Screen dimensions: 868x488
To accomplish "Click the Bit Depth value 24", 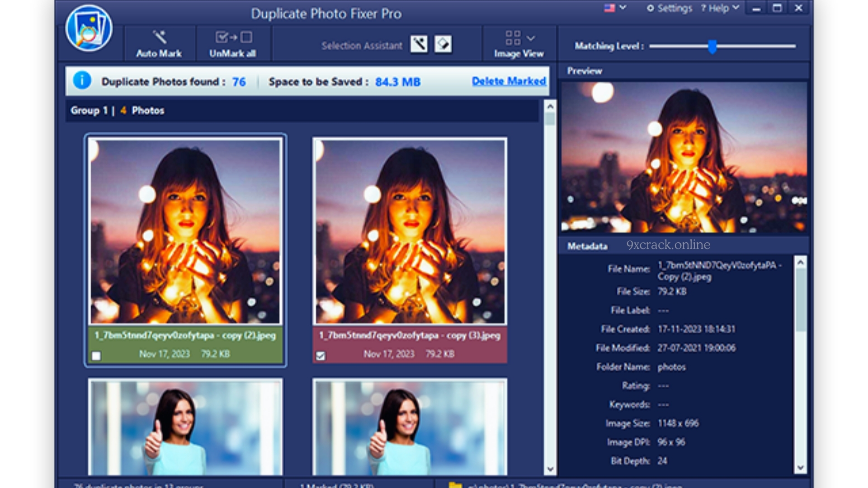I will 662,461.
